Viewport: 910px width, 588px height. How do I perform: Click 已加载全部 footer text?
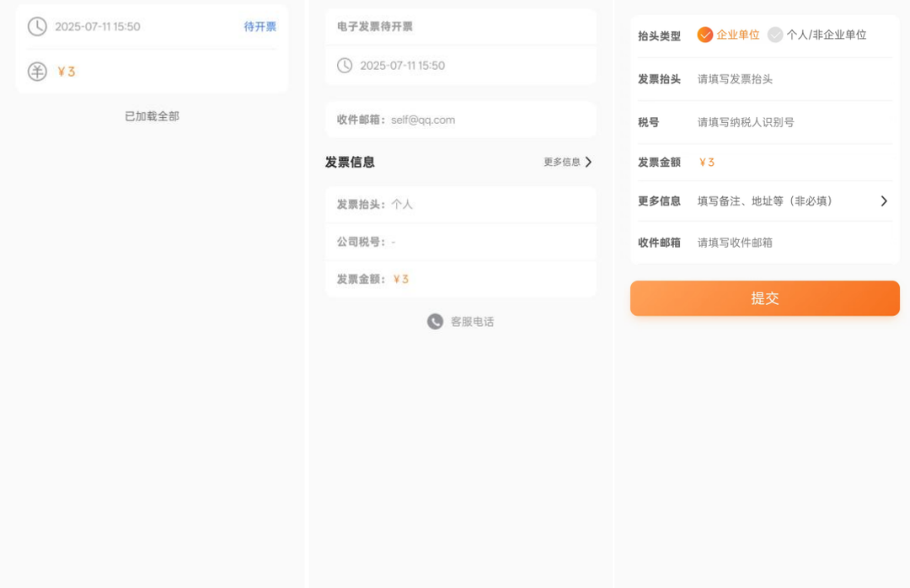pyautogui.click(x=152, y=116)
